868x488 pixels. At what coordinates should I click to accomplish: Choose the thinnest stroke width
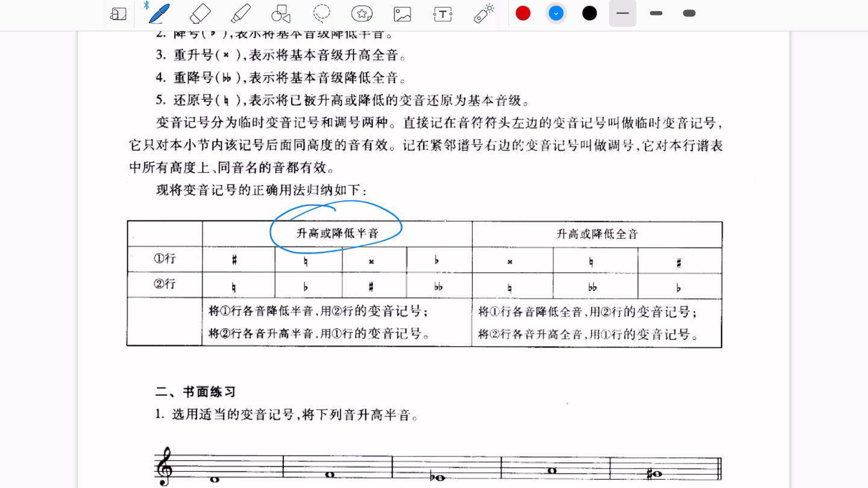click(623, 13)
